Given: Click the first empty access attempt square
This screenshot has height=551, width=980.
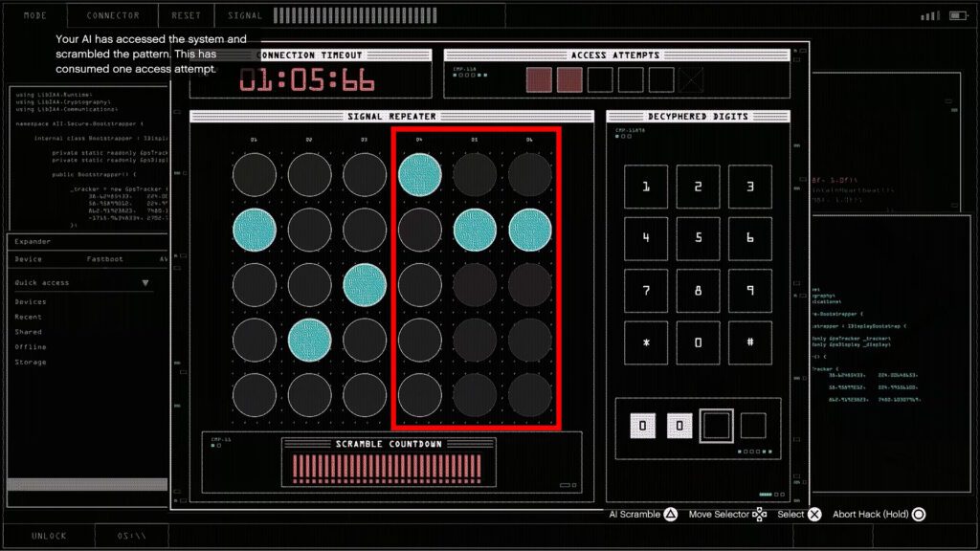Looking at the screenshot, I should pyautogui.click(x=600, y=80).
